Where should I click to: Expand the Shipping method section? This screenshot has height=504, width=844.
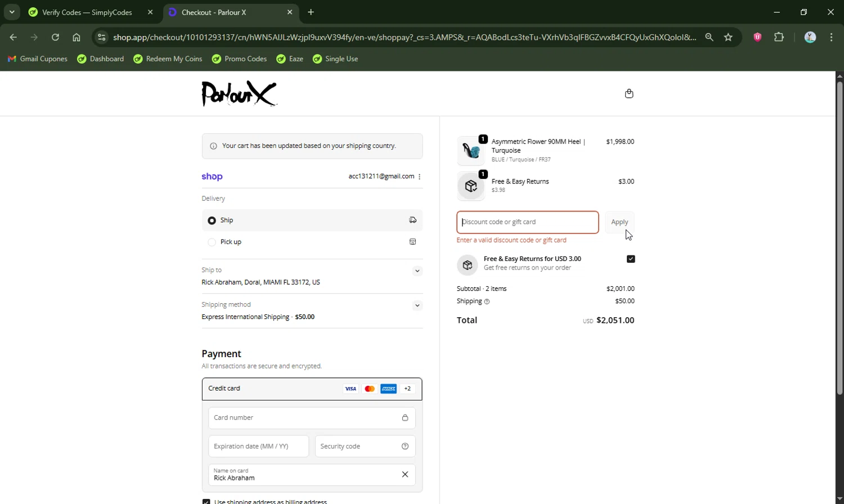pos(417,306)
